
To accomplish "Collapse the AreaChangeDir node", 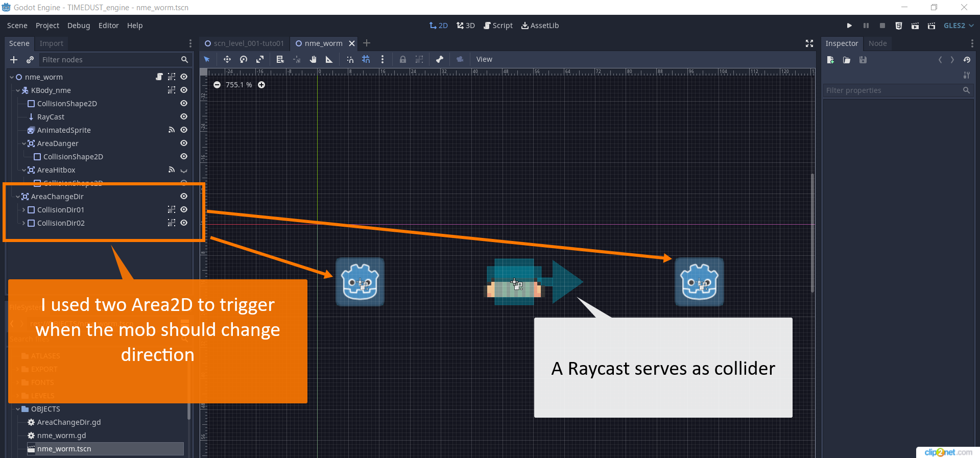I will pyautogui.click(x=18, y=197).
